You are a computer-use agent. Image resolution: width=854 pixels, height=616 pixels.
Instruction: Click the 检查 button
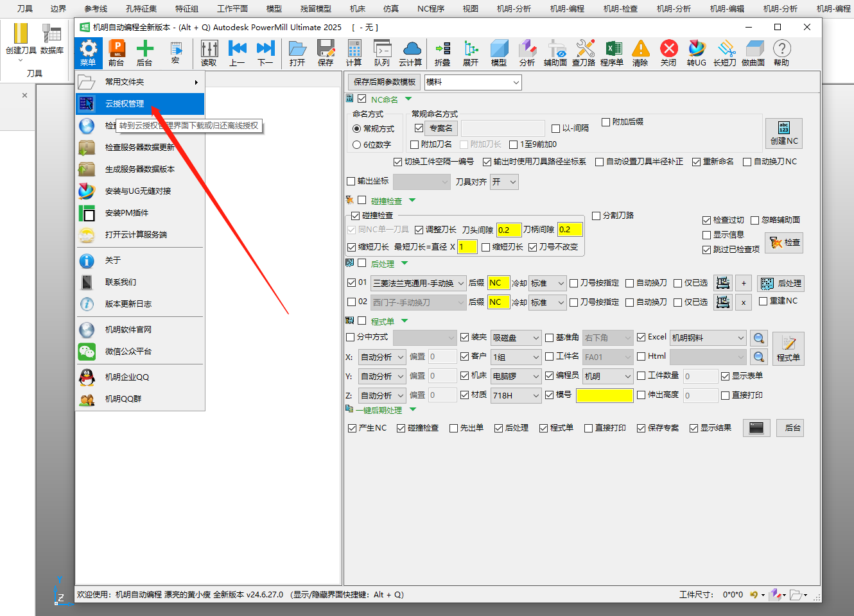(x=785, y=243)
